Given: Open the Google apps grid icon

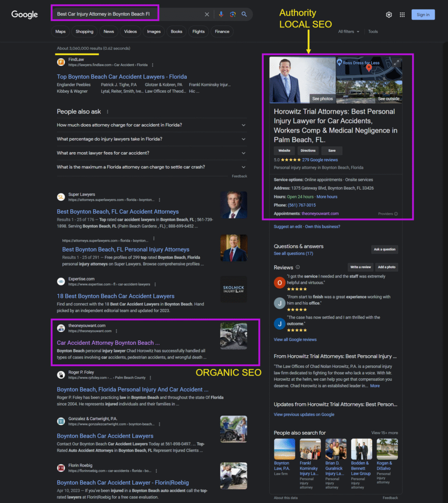Looking at the screenshot, I should tap(402, 15).
